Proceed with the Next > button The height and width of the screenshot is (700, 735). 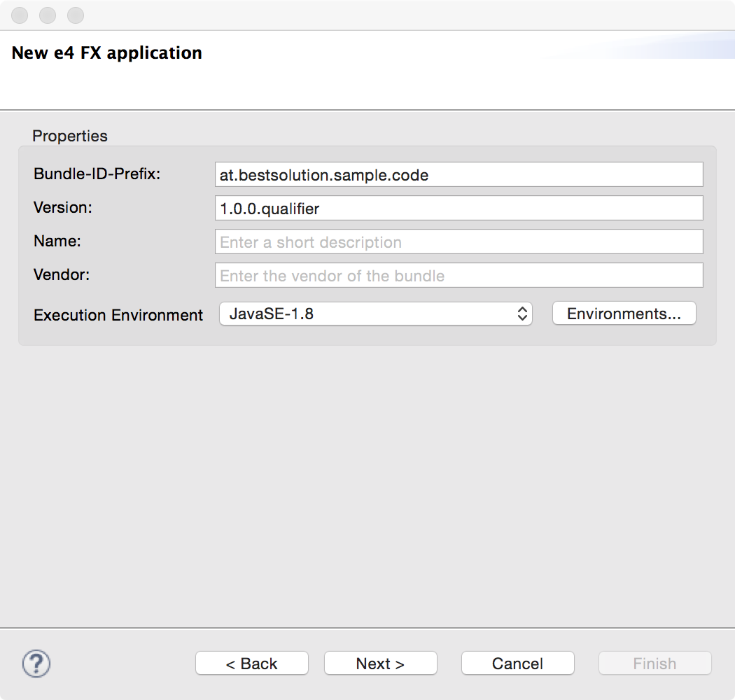coord(380,664)
